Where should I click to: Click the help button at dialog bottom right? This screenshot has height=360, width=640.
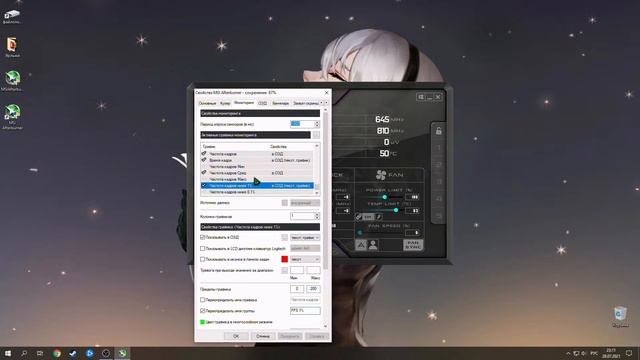(317, 336)
